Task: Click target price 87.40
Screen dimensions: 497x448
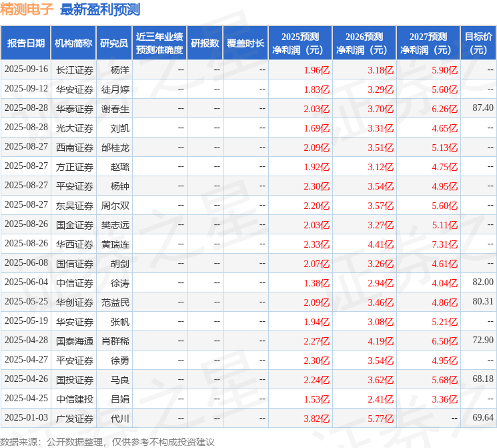Action: [483, 108]
